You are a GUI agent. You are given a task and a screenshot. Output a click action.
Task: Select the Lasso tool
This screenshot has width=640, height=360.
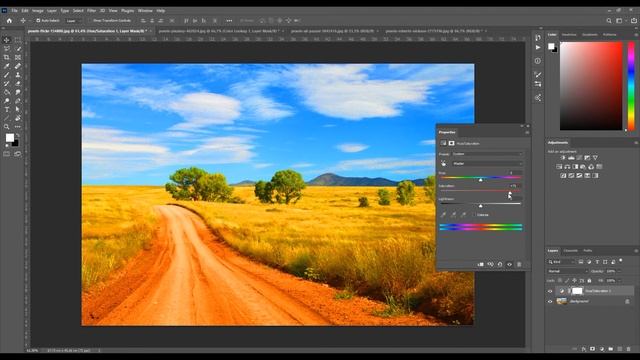(7, 49)
